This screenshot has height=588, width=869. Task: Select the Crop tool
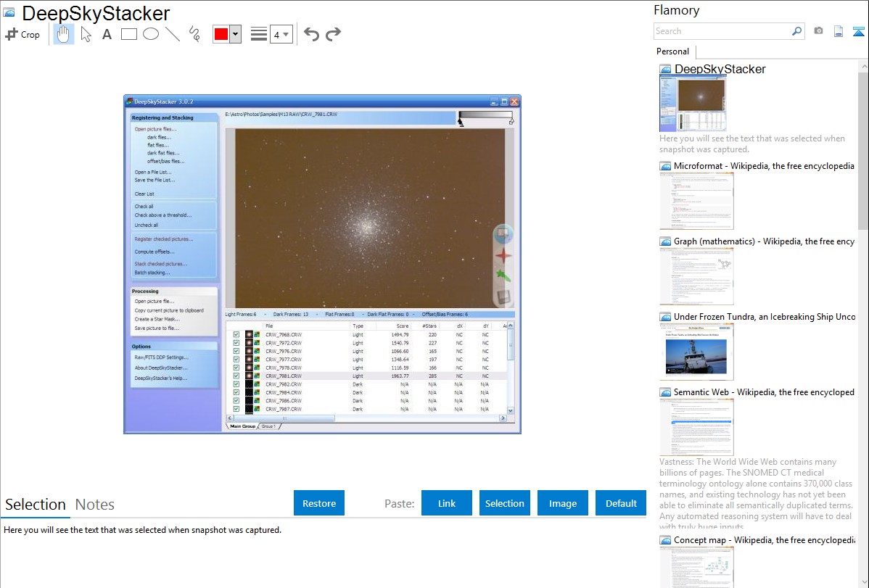coord(22,34)
